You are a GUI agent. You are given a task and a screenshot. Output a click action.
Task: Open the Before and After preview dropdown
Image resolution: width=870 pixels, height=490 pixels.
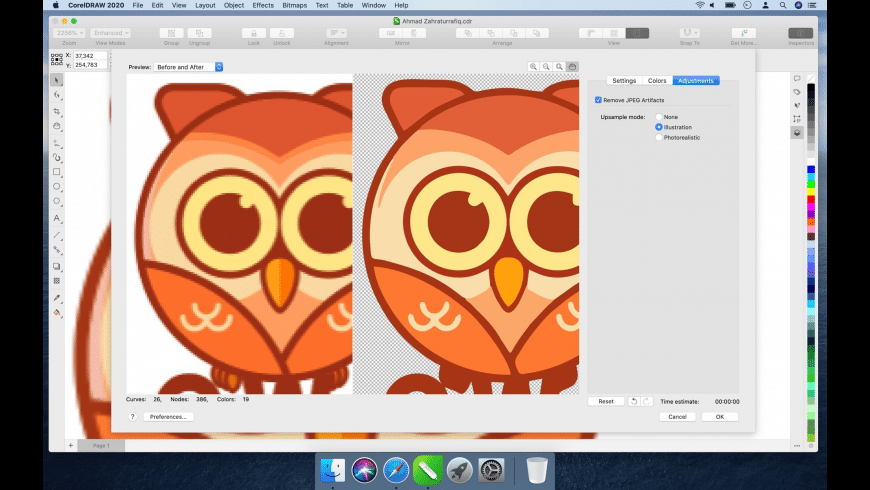[189, 67]
